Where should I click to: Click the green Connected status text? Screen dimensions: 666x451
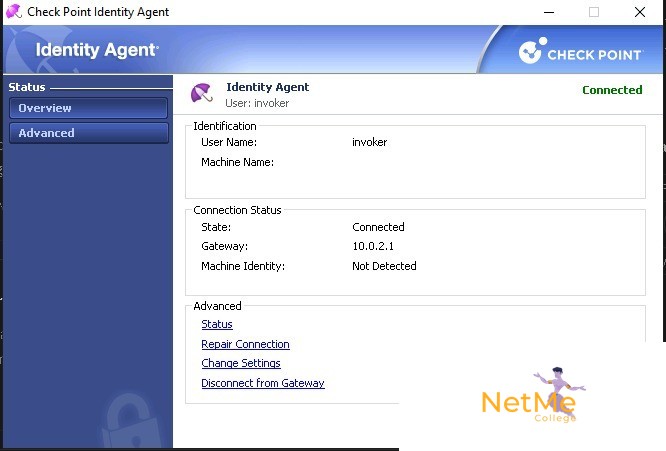click(612, 90)
